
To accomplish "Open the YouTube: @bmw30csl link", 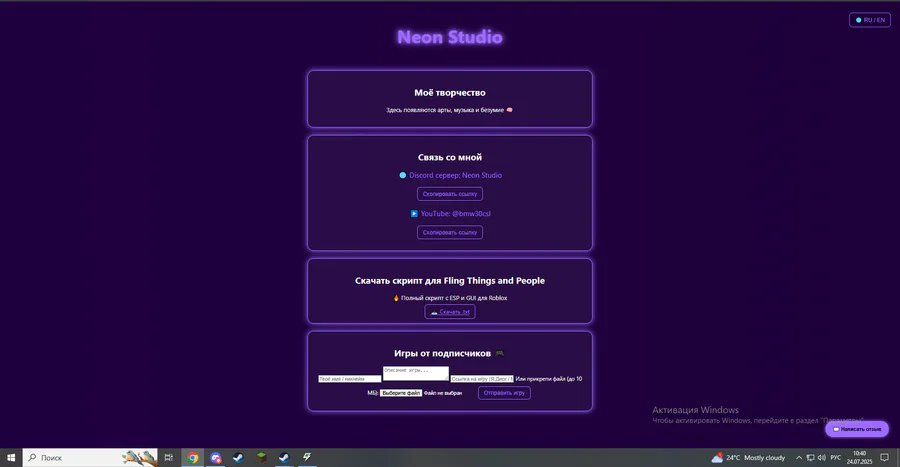I will coord(455,213).
